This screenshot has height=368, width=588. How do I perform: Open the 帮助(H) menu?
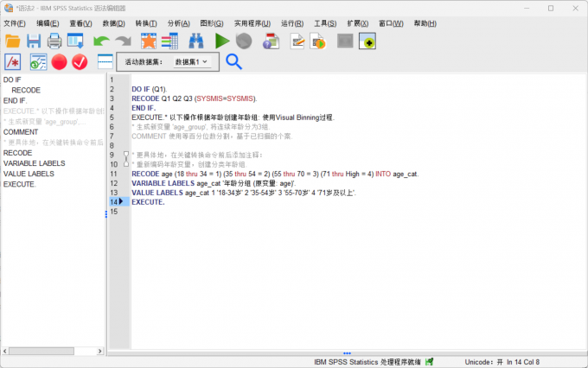pyautogui.click(x=425, y=23)
